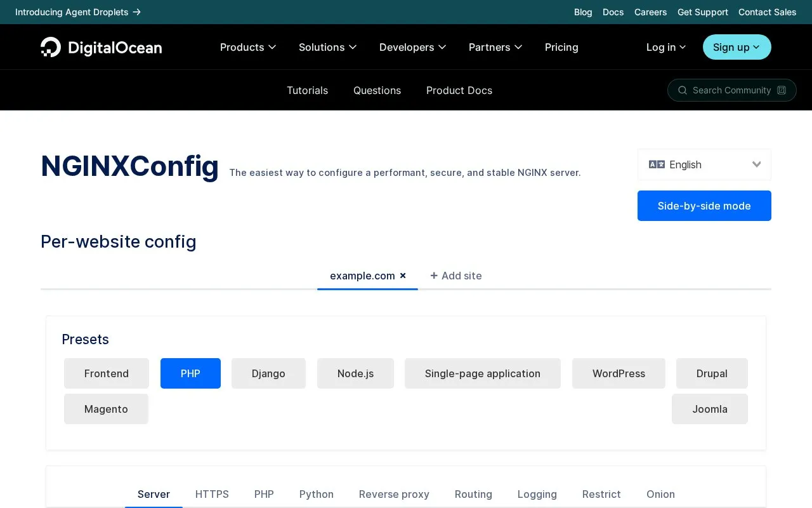Click the Presets heading
812x508 pixels.
point(86,339)
